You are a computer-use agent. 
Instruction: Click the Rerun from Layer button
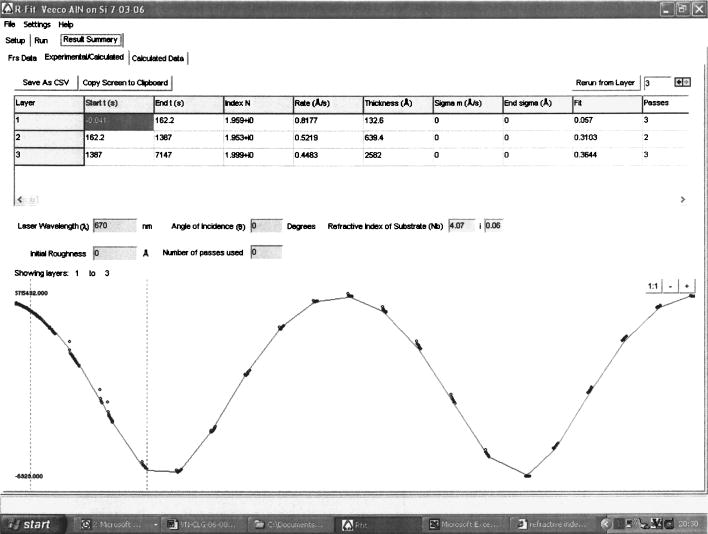pos(605,83)
